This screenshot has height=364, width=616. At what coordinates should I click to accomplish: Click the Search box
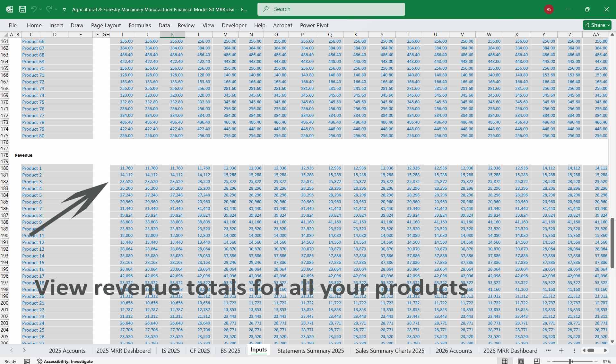(x=331, y=9)
